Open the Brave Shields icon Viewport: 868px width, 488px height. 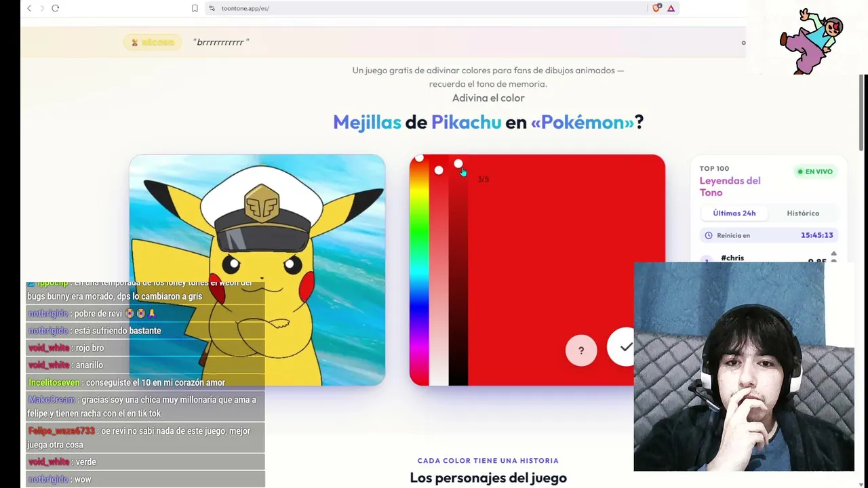(x=656, y=8)
